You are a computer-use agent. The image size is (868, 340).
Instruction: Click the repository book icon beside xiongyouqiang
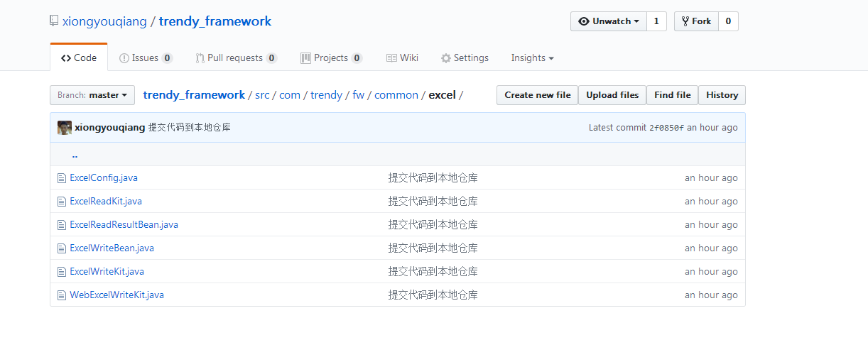(x=54, y=21)
